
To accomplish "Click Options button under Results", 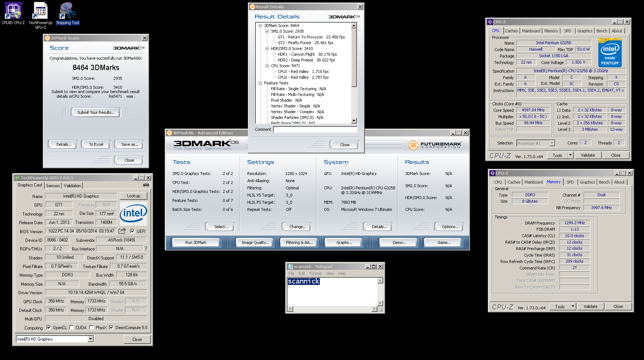I will point(450,227).
